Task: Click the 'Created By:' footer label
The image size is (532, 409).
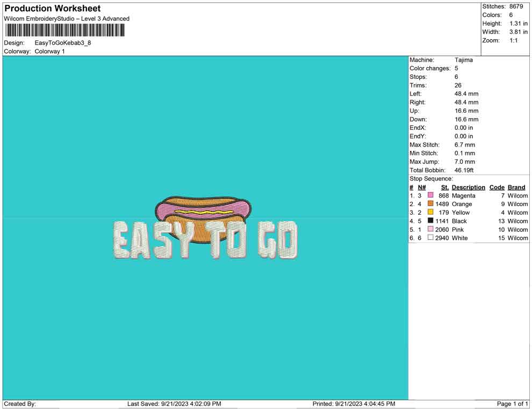Action: click(20, 404)
